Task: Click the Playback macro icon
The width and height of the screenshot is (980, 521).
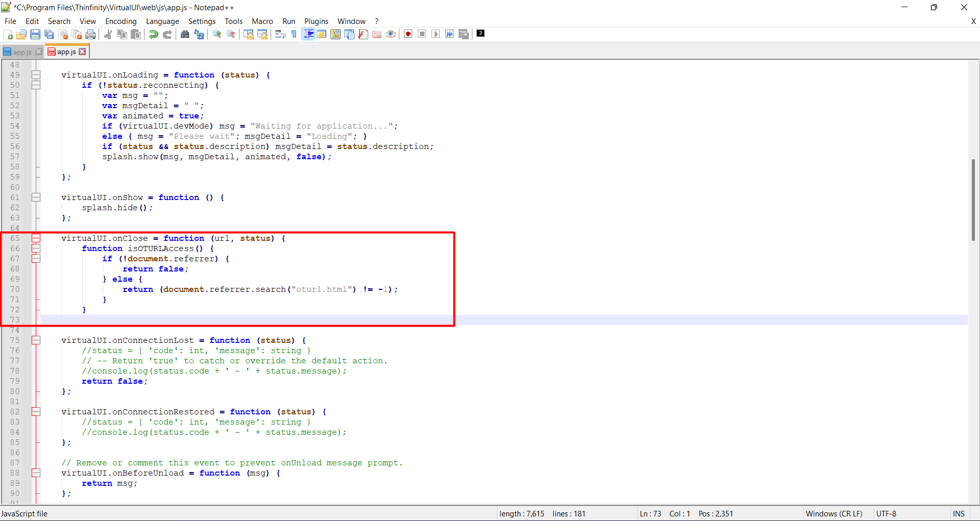Action: 436,34
